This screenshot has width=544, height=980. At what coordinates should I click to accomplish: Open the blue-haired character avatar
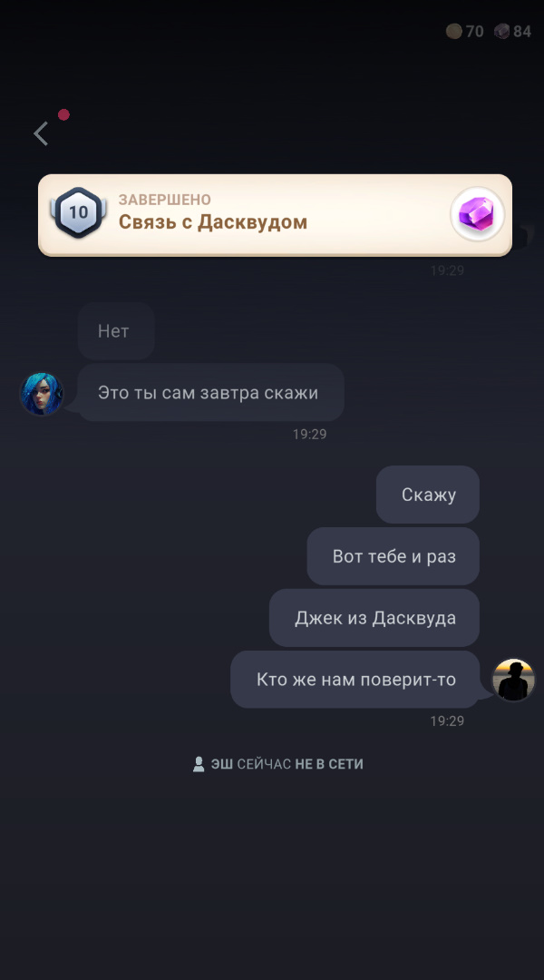[x=42, y=394]
